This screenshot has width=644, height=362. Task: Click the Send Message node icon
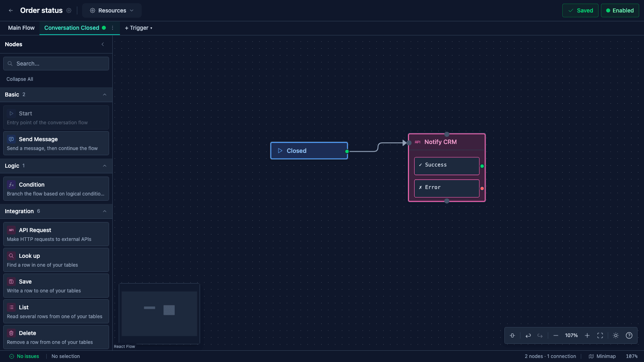[11, 139]
